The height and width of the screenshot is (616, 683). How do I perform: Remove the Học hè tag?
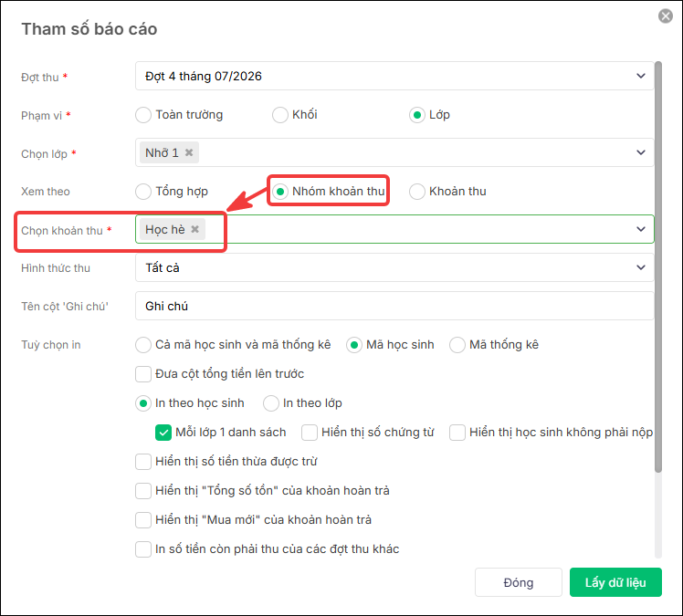tap(195, 229)
